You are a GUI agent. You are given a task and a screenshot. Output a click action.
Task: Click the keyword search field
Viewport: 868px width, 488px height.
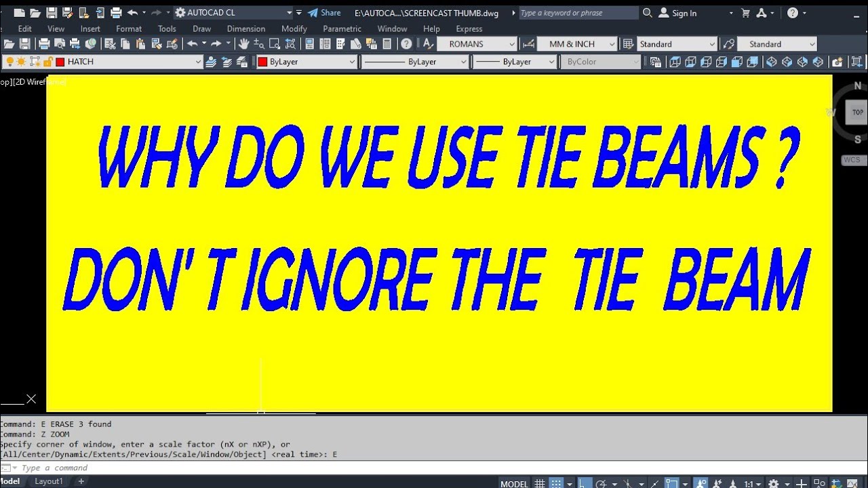578,13
